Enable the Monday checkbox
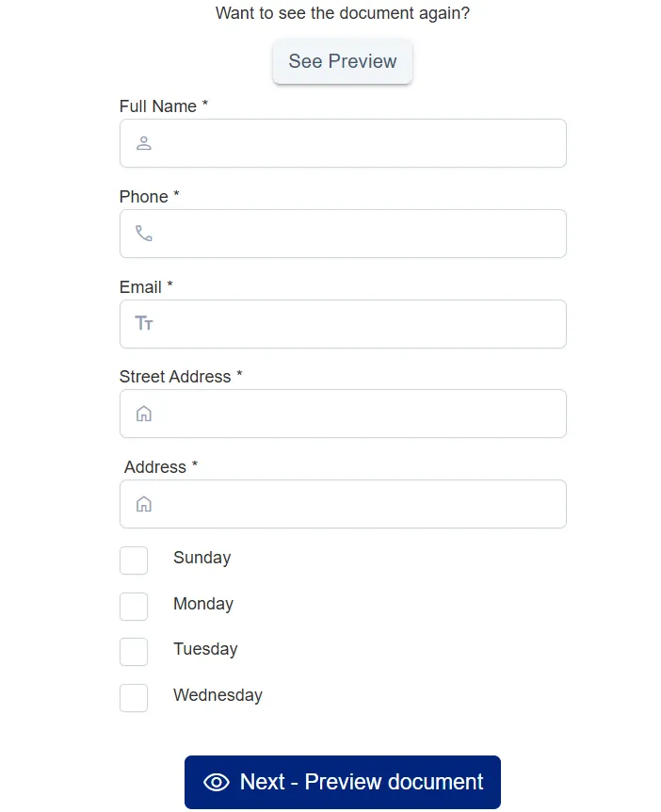This screenshot has width=661, height=812. (134, 606)
